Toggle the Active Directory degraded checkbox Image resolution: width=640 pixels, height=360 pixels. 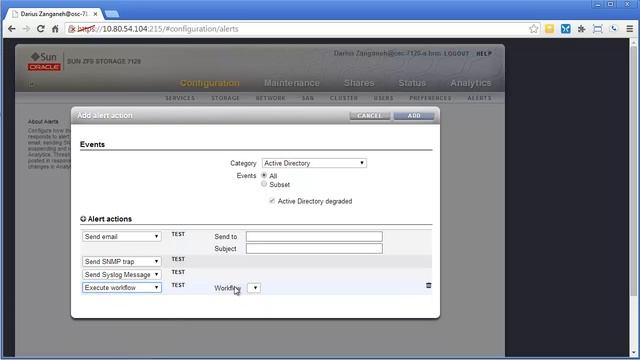point(272,201)
